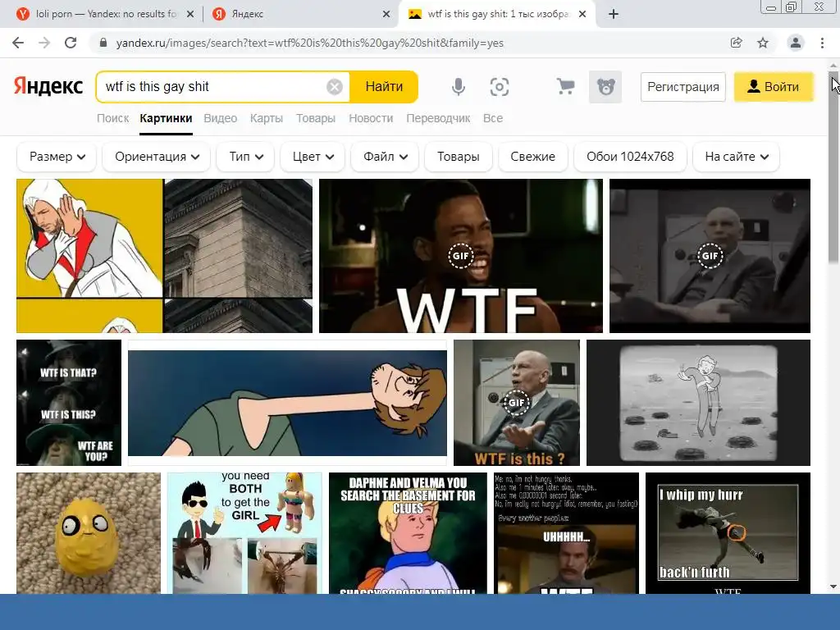Toggle family filter bear icon
840x630 pixels.
605,87
